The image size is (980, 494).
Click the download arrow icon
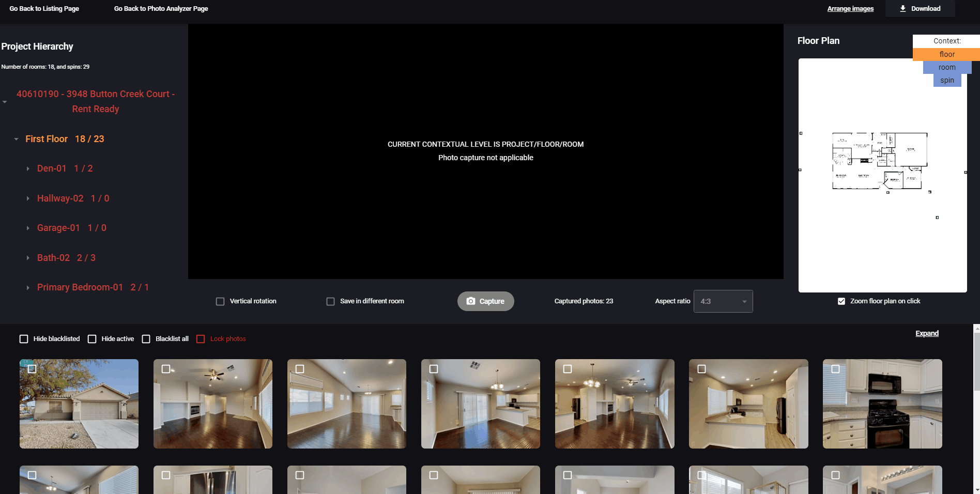pyautogui.click(x=902, y=9)
